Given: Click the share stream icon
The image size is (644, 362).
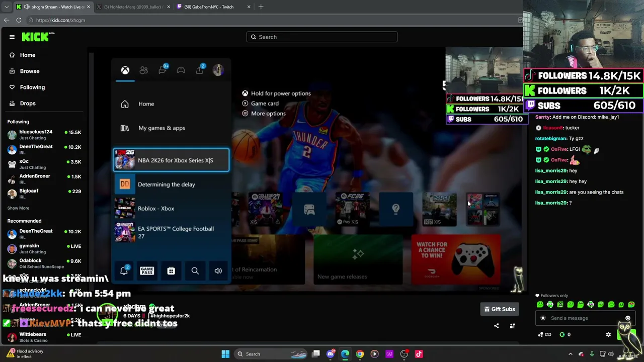Looking at the screenshot, I should pos(497,326).
